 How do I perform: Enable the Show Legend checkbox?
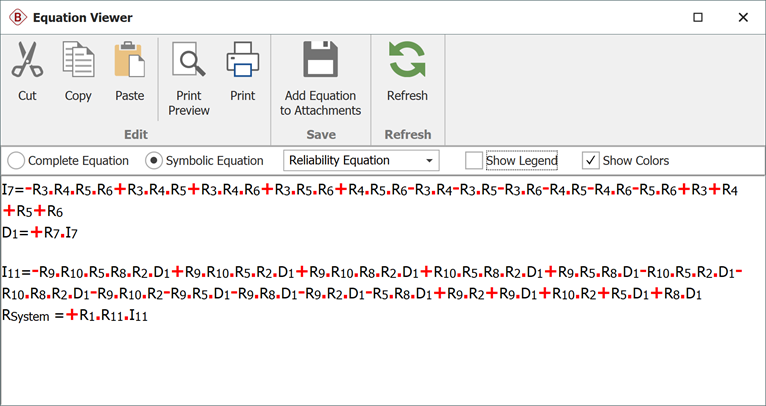tap(474, 160)
